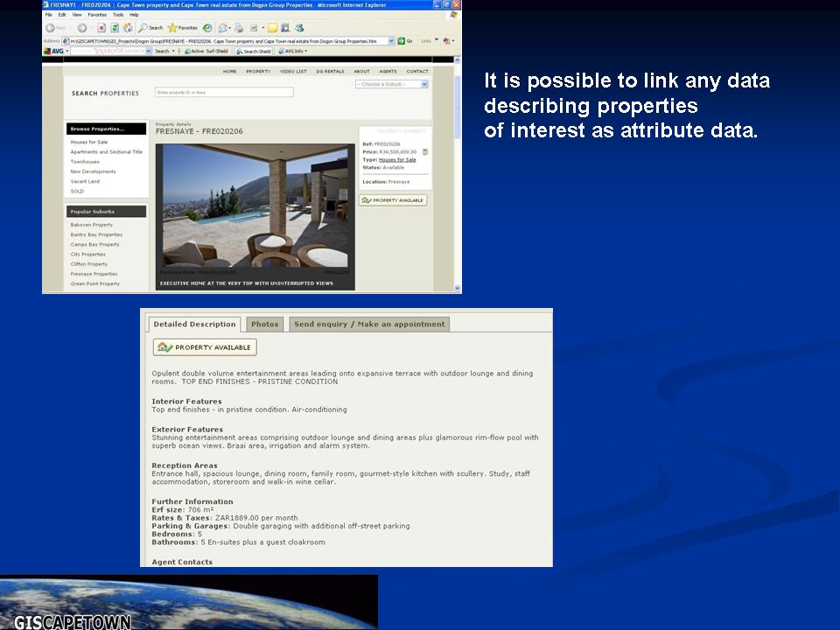Go to the browser Home icon
This screenshot has width=840, height=630.
tap(128, 28)
